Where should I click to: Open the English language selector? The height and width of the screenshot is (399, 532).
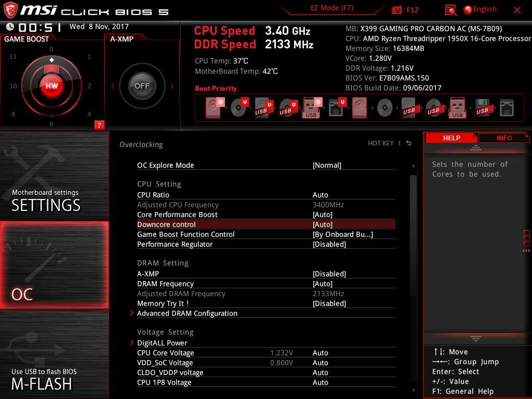(480, 9)
